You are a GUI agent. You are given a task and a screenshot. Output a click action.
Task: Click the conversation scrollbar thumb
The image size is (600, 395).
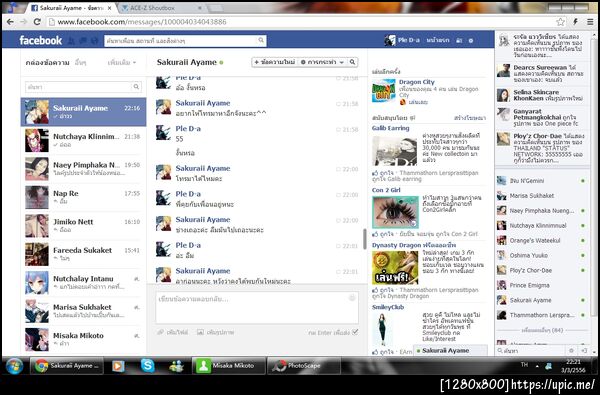click(x=365, y=238)
